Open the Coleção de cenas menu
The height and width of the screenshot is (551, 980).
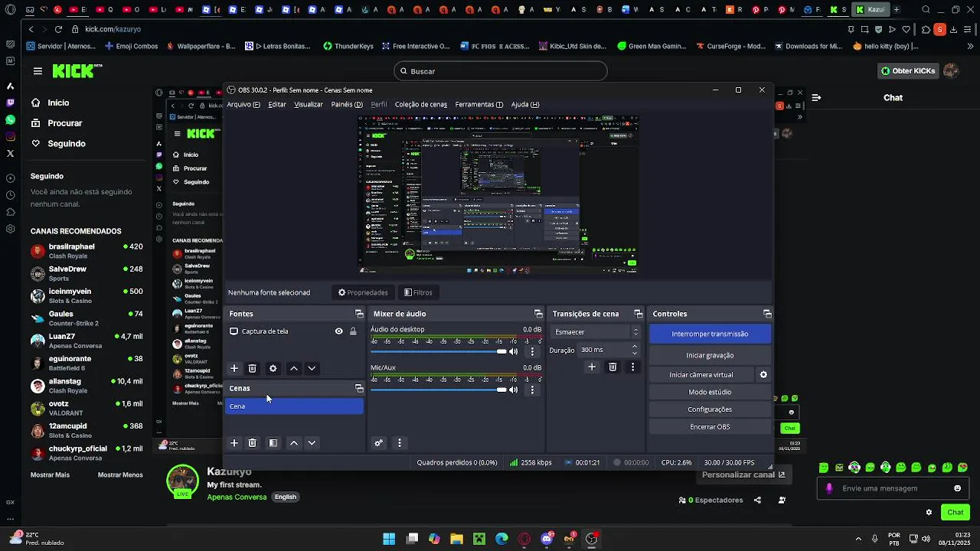point(420,104)
